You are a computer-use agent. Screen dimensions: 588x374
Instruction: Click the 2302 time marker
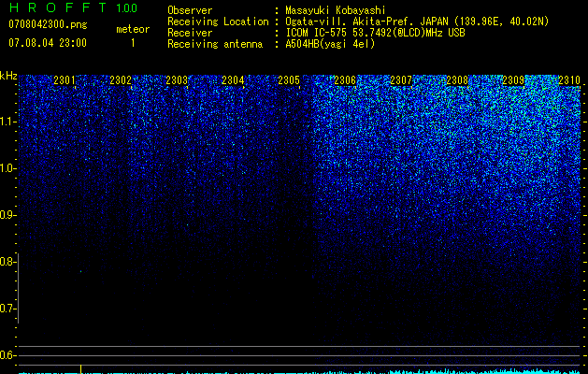click(x=121, y=79)
